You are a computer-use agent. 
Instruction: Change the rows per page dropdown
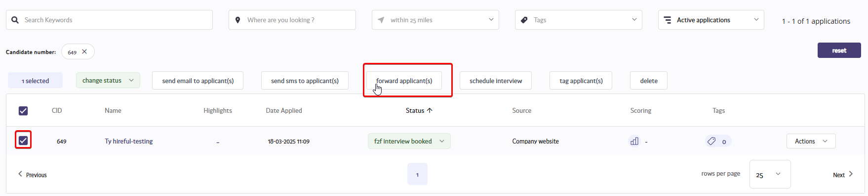pos(770,174)
